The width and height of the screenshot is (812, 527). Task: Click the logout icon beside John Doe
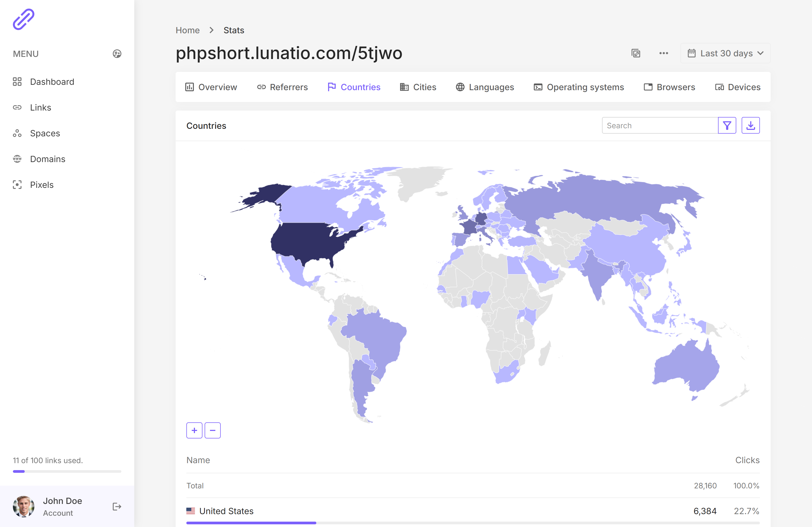pos(117,507)
